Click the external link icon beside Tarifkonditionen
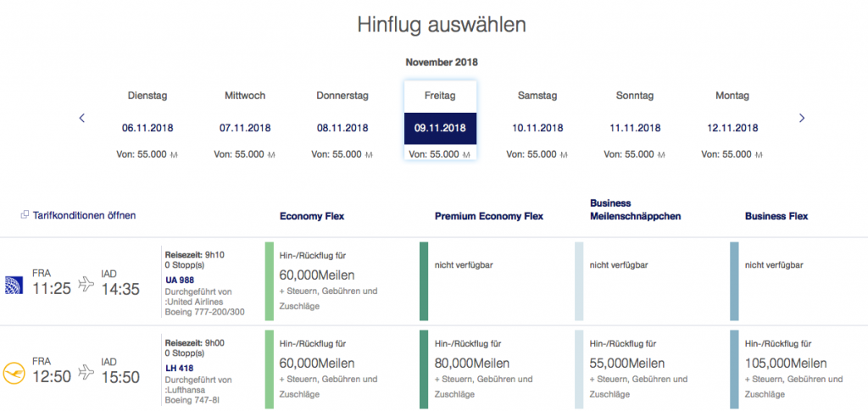Screen dimensions: 868x411 [25, 216]
